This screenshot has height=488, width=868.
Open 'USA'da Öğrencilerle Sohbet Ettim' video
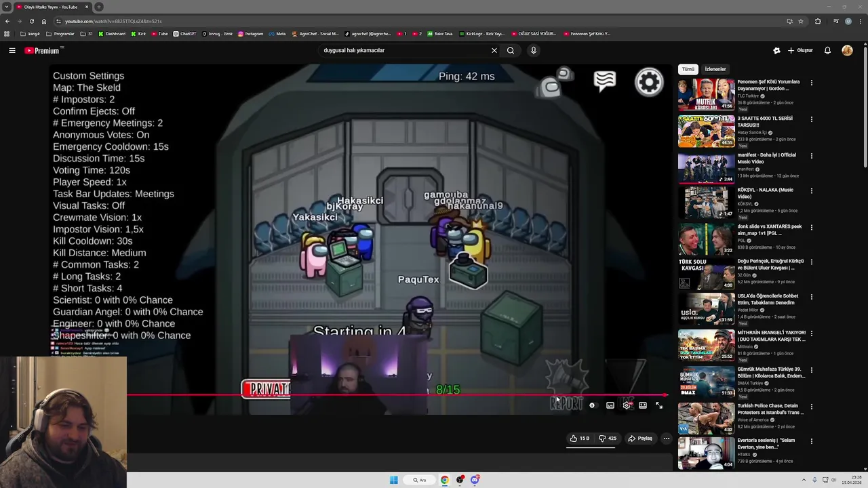point(706,308)
